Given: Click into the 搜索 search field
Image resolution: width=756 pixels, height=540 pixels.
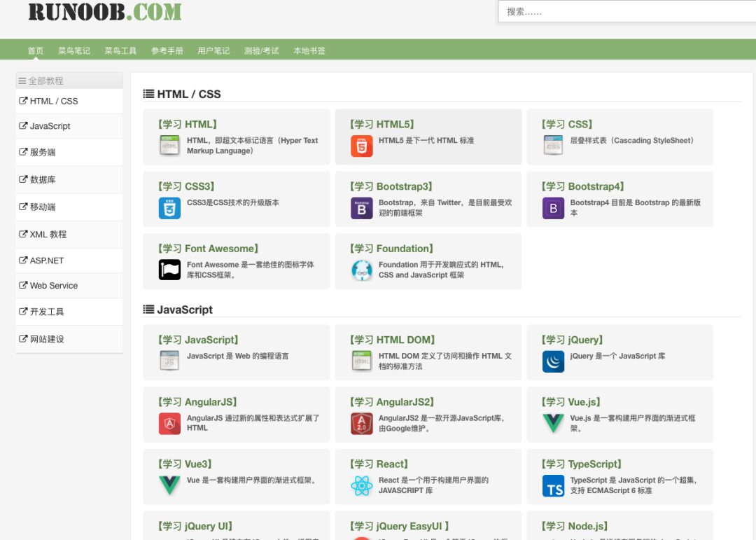Looking at the screenshot, I should coord(626,12).
